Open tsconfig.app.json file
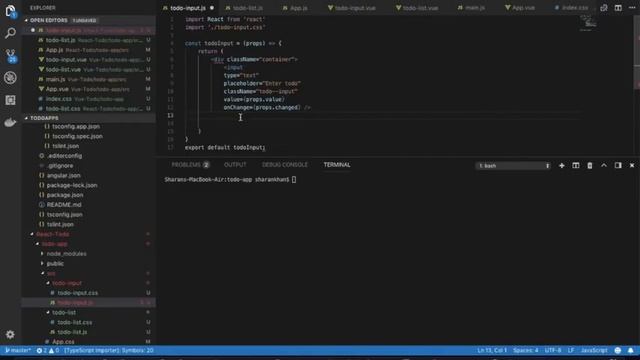Viewport: 640px width, 360px height. [76, 127]
